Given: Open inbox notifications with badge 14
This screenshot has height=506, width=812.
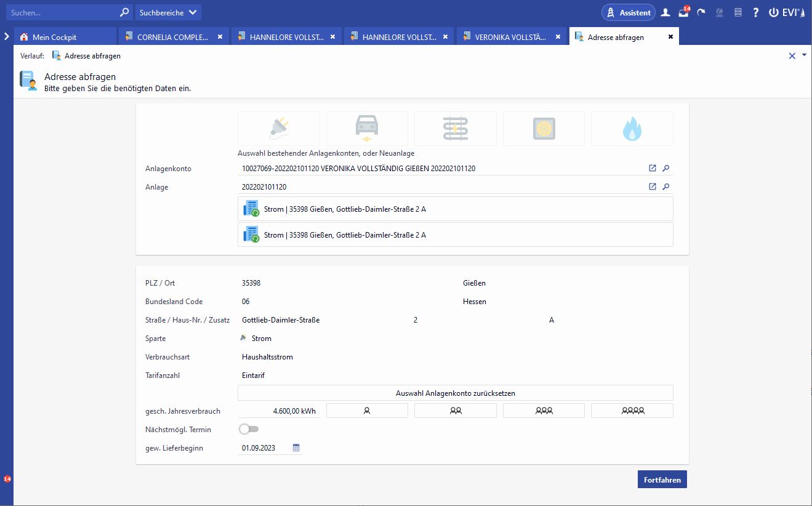Looking at the screenshot, I should pyautogui.click(x=683, y=12).
